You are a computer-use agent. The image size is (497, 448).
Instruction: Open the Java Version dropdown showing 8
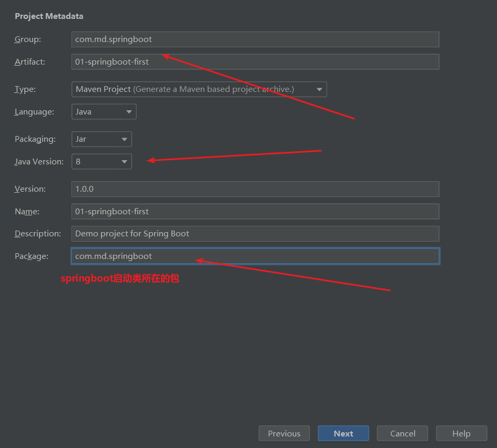(101, 162)
